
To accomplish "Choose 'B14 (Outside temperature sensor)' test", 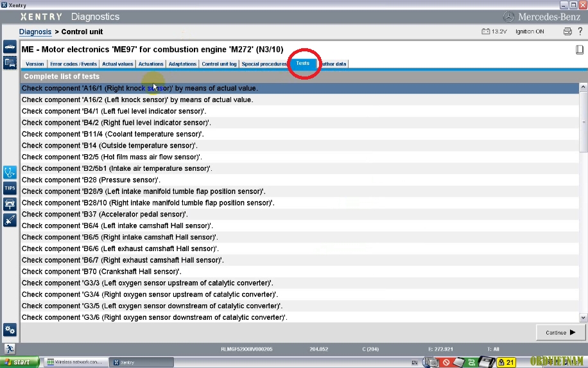I will [x=300, y=146].
